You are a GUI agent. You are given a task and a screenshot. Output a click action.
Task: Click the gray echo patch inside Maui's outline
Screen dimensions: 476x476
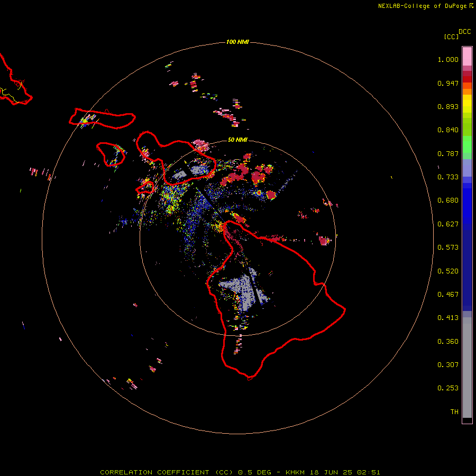coord(199,170)
